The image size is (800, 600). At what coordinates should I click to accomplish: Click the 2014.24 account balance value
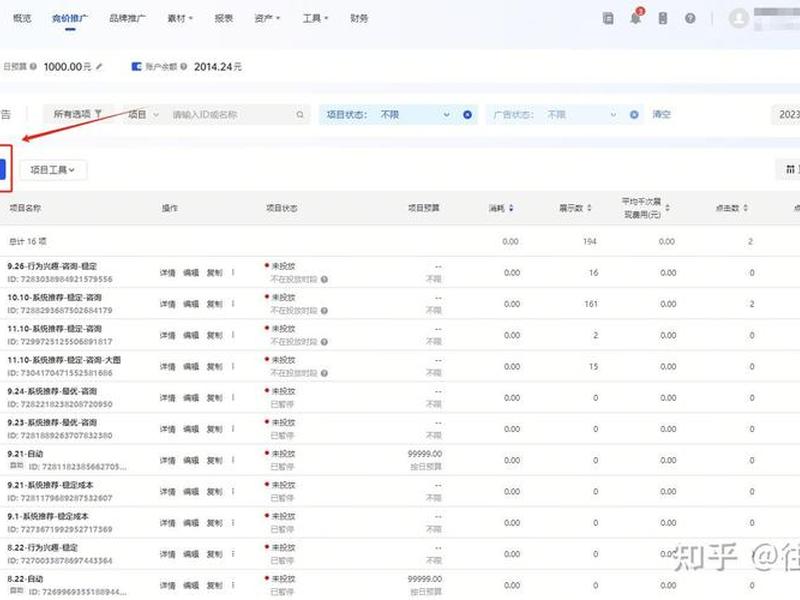[218, 66]
